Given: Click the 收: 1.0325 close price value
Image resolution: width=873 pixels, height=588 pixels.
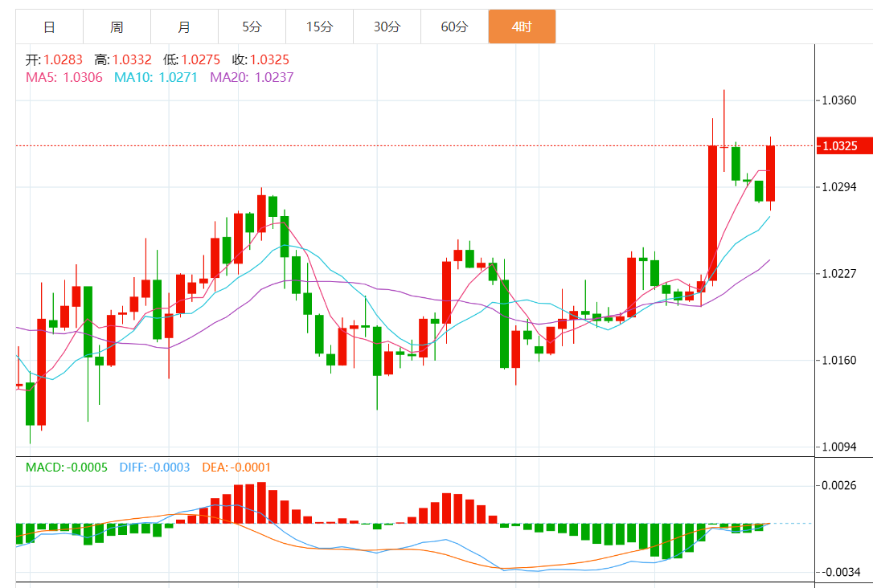Looking at the screenshot, I should (260, 59).
